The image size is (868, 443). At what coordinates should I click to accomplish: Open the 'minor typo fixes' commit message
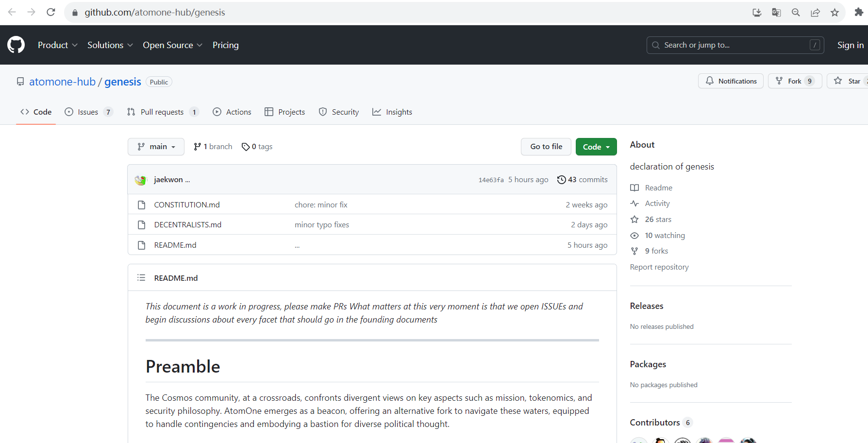pos(322,225)
